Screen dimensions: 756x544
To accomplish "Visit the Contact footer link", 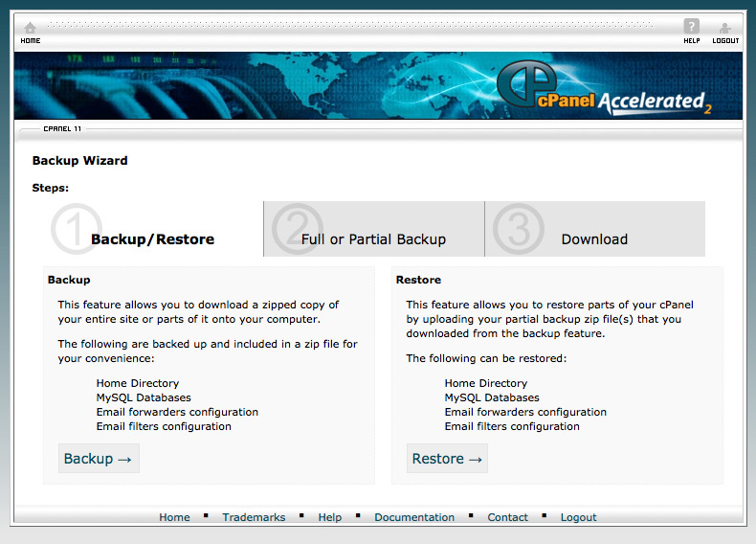I will (507, 517).
